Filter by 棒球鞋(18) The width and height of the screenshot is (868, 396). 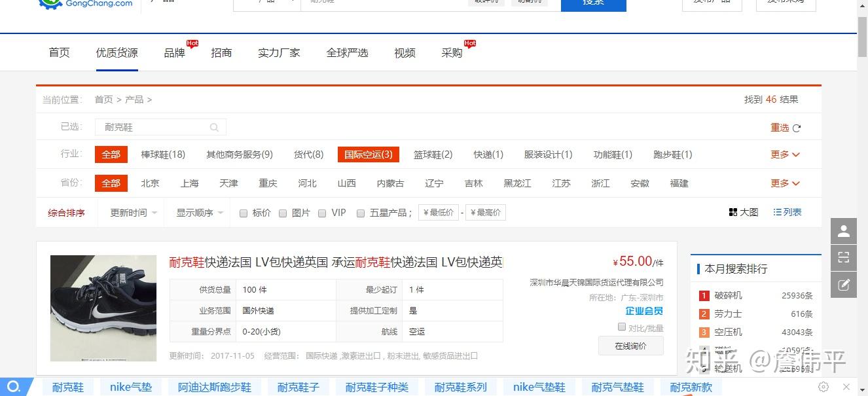point(163,154)
